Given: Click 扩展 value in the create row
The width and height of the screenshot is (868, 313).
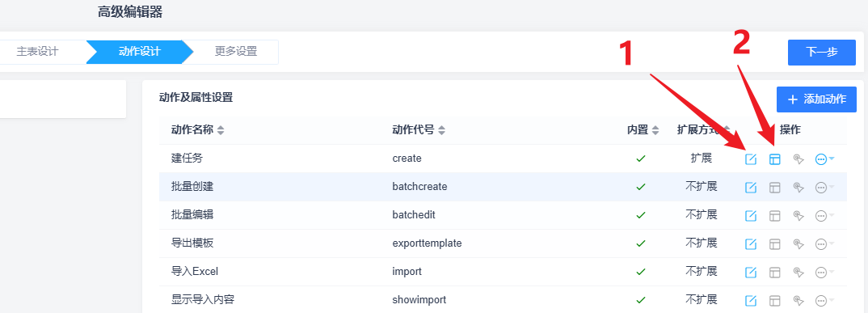Looking at the screenshot, I should [x=701, y=158].
